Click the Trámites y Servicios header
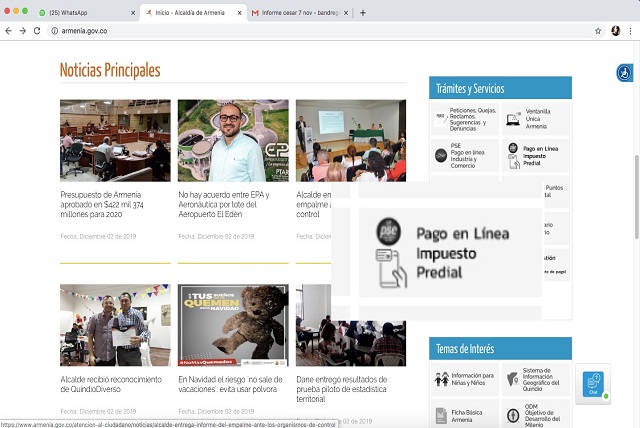 500,88
